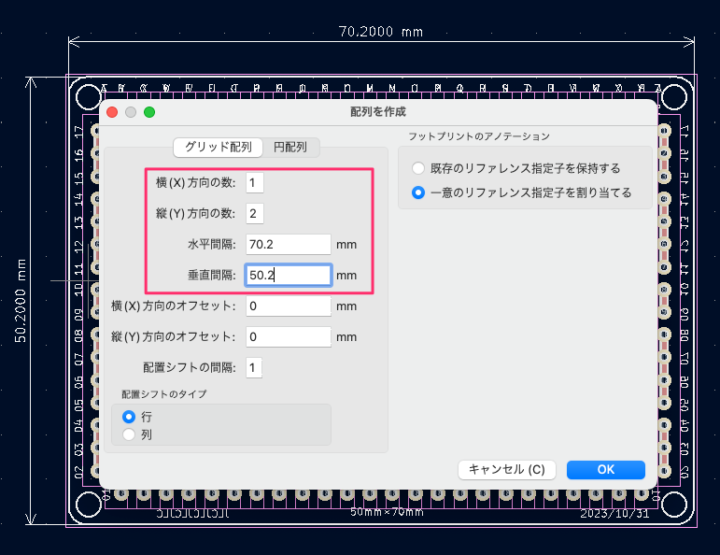
Task: Choose the 列 radio button
Action: click(128, 434)
